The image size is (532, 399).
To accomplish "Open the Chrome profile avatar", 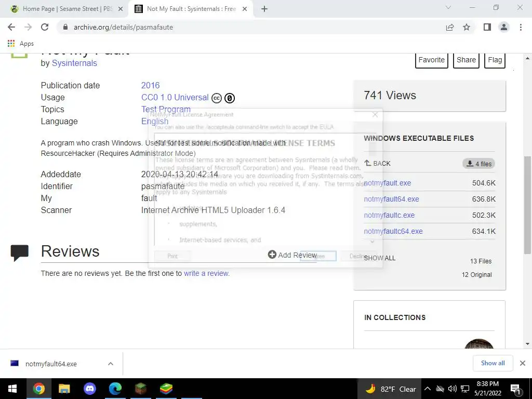I will point(504,27).
